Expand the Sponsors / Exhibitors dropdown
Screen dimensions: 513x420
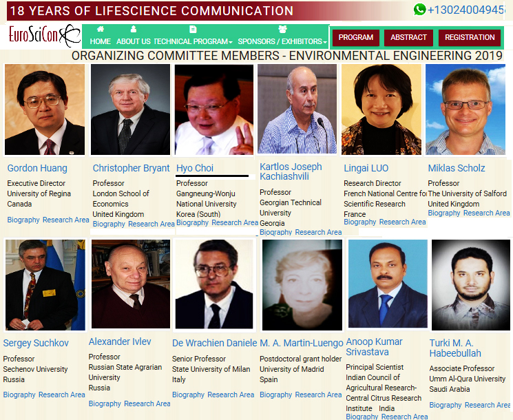(282, 41)
